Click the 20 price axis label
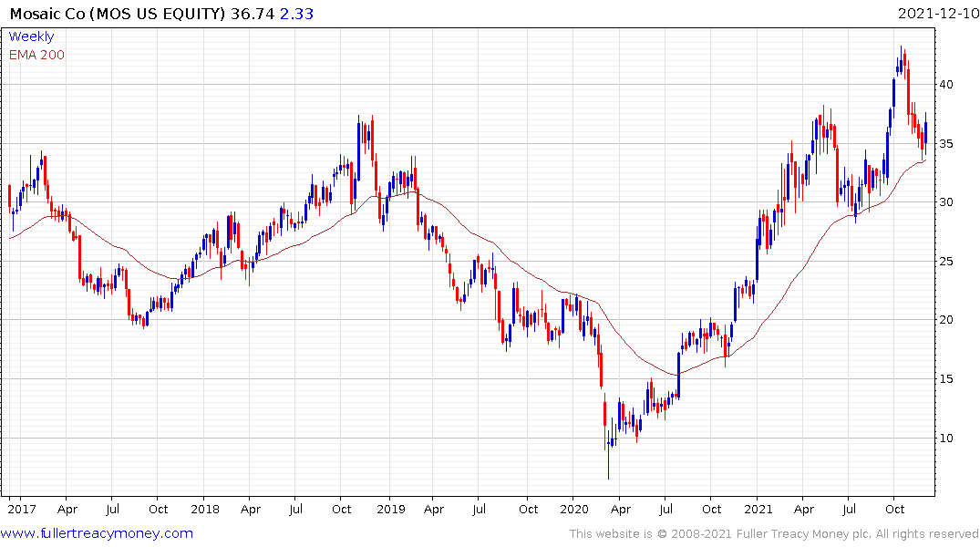Screen dimensions: 980x547 click(x=946, y=319)
